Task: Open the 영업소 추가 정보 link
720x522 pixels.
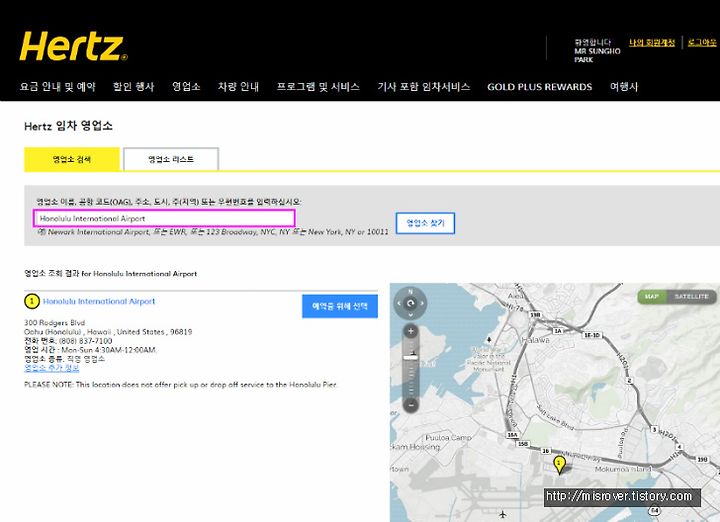Action: coord(51,368)
